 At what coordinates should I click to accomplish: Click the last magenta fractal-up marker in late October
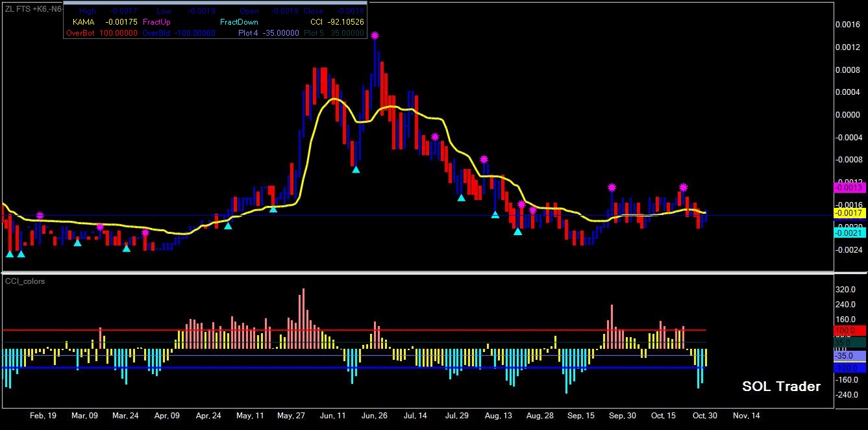point(683,187)
